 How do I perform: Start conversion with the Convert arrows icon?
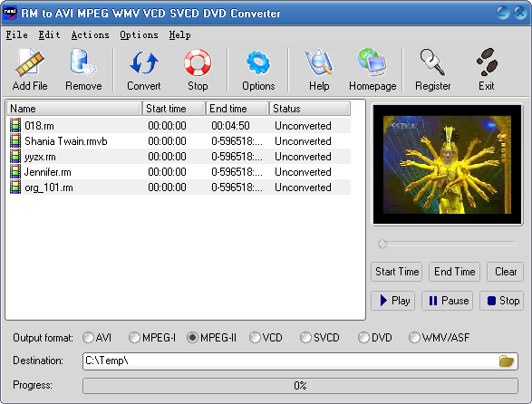(x=144, y=63)
